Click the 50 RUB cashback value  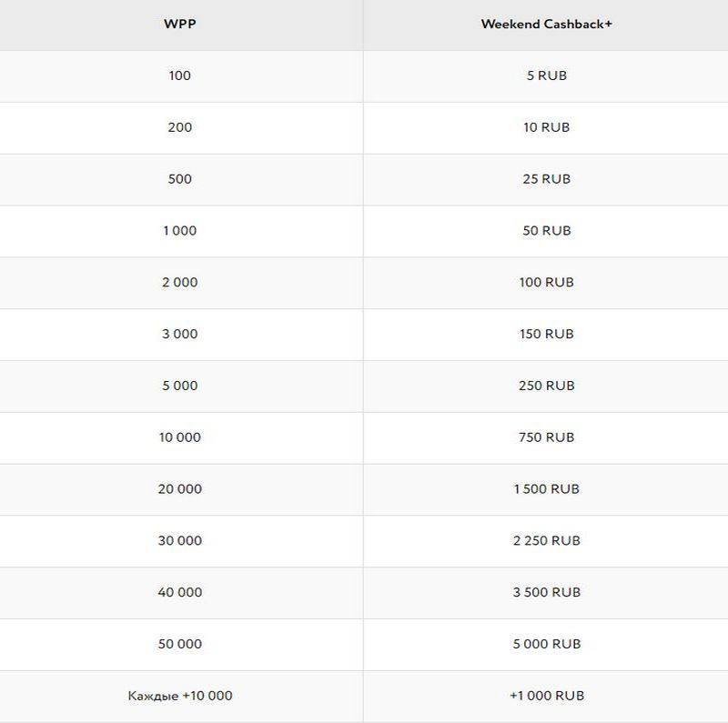pyautogui.click(x=547, y=231)
